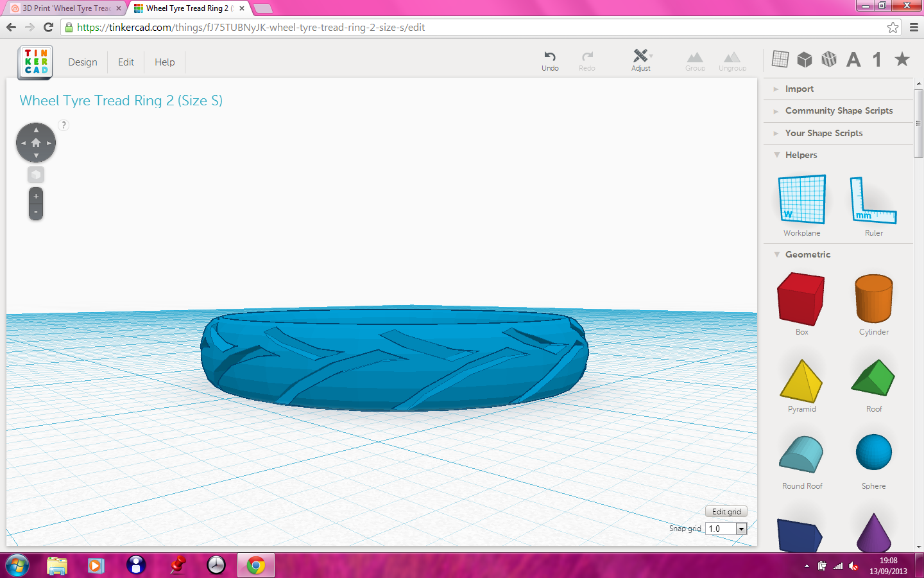Image resolution: width=924 pixels, height=578 pixels.
Task: Click the question mark help hint
Action: click(64, 125)
